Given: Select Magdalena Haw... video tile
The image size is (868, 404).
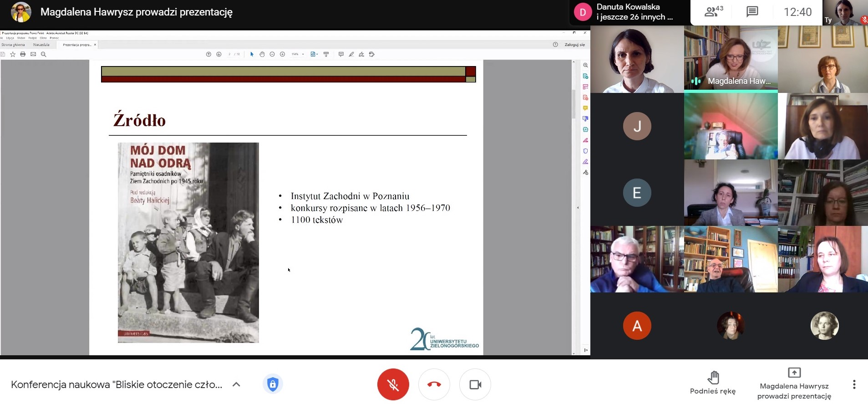Looking at the screenshot, I should (731, 59).
